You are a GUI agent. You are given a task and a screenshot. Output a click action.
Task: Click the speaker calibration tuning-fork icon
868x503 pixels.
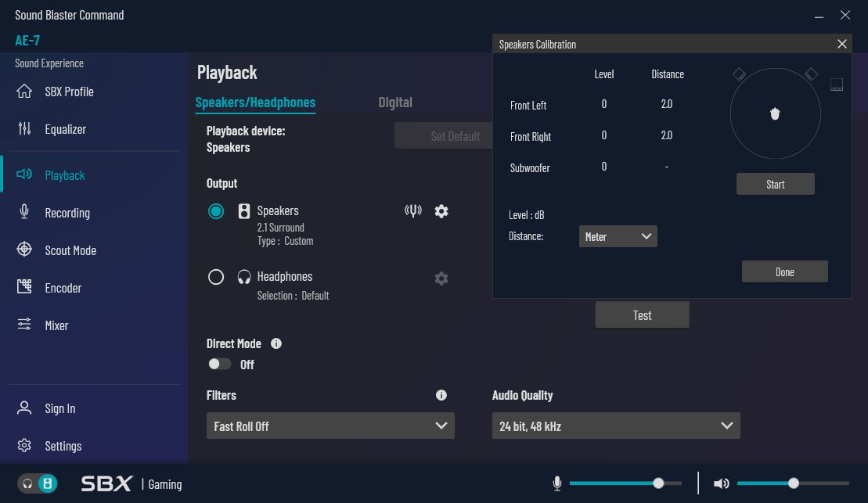tap(413, 211)
